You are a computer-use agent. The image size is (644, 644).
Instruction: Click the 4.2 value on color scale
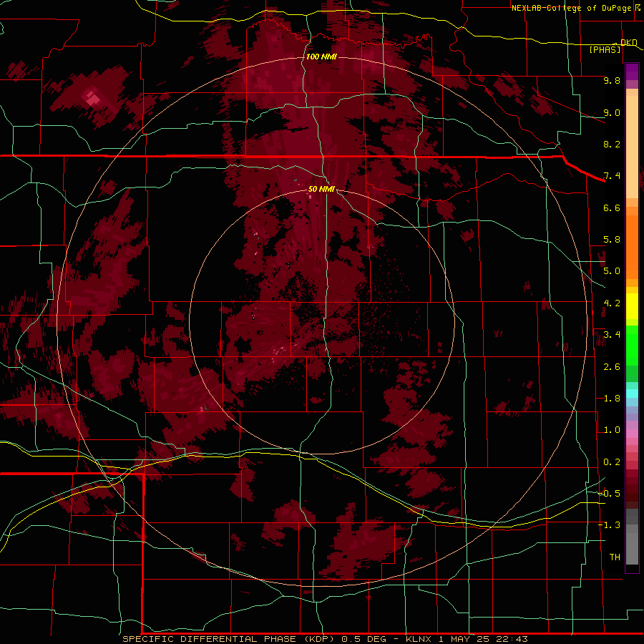coord(612,303)
